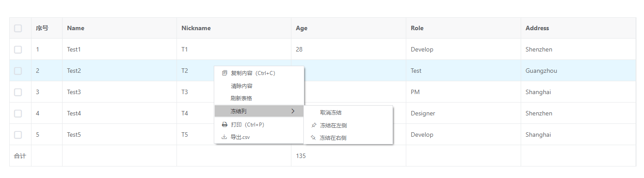644x178 pixels.
Task: Click the pin icon for 冻结在右侧
Action: (x=314, y=138)
